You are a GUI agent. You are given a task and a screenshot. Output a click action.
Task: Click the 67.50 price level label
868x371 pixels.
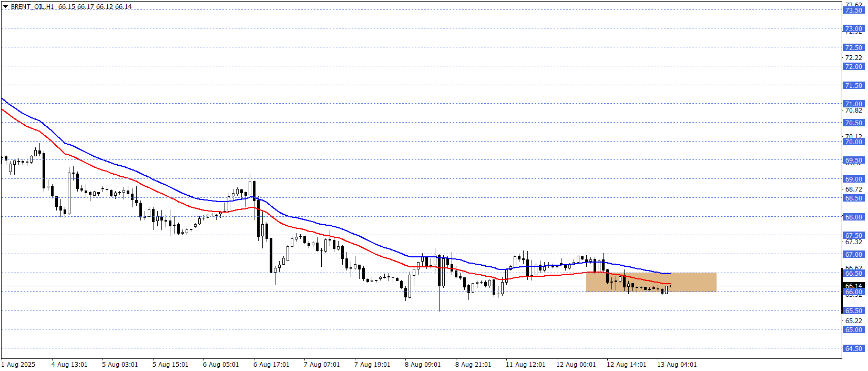coord(853,235)
